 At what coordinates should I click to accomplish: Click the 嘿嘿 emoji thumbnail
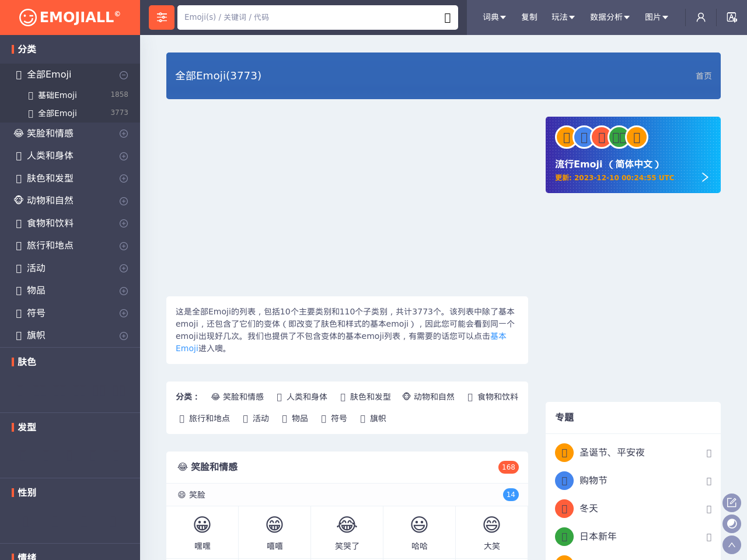pyautogui.click(x=202, y=528)
